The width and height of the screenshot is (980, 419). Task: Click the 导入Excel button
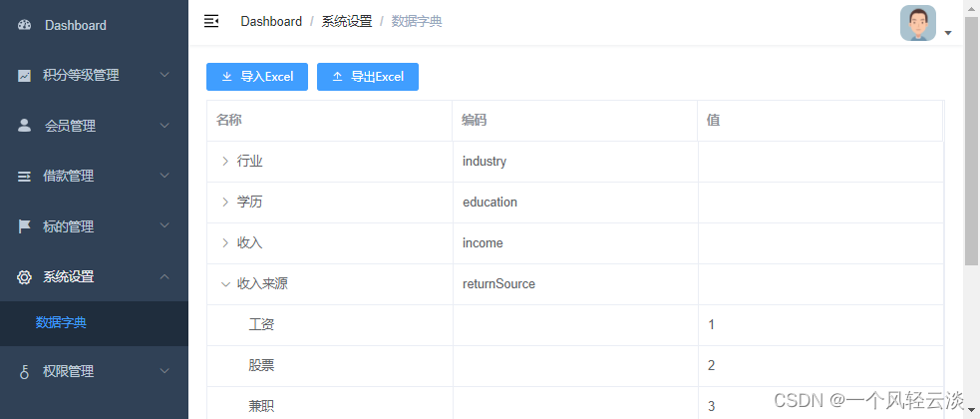tap(257, 77)
